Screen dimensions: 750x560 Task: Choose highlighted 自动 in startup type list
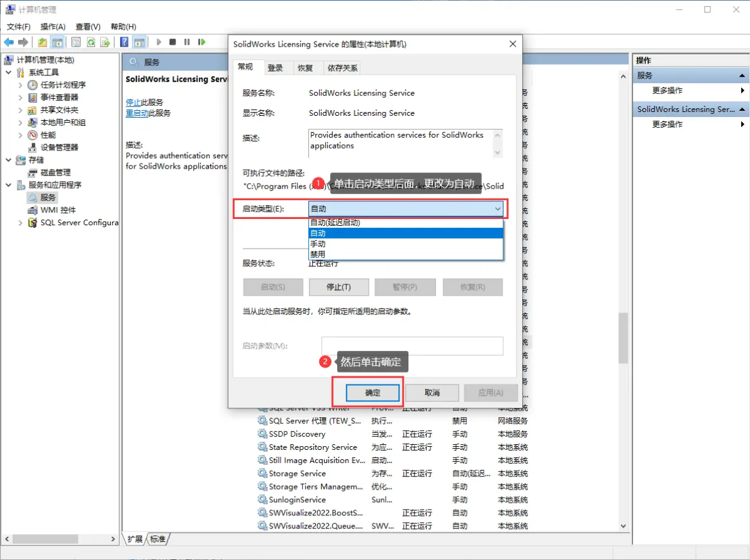[406, 233]
